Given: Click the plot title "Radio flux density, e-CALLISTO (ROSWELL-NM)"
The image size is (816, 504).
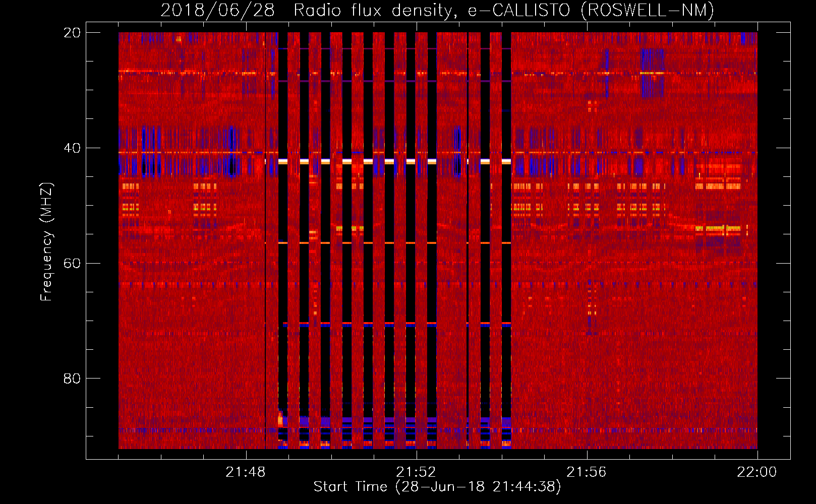Looking at the screenshot, I should 504,10.
